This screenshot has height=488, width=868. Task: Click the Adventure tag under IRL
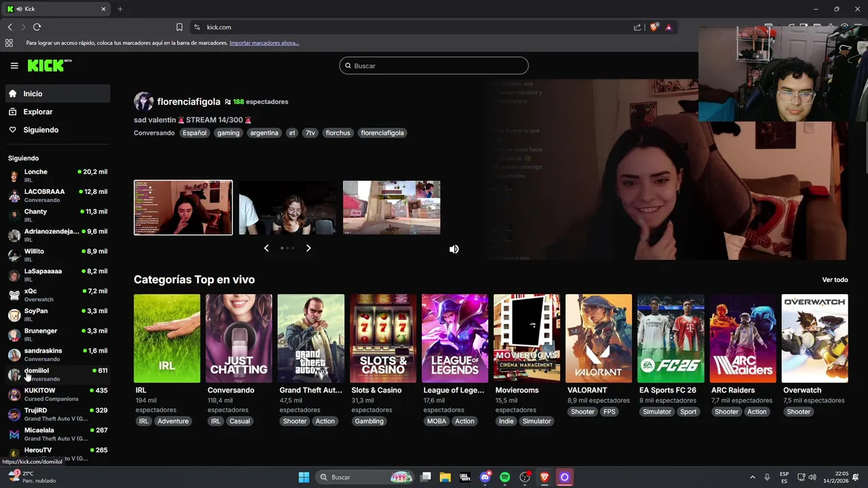click(174, 421)
